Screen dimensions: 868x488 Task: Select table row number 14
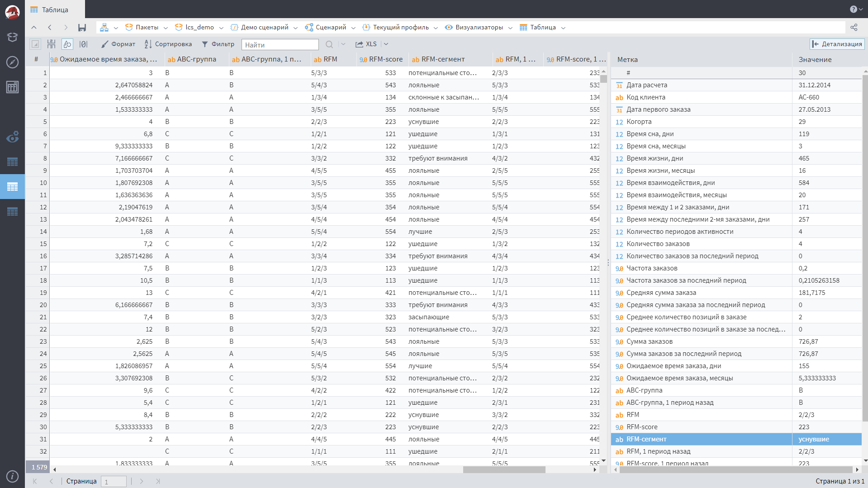click(38, 232)
